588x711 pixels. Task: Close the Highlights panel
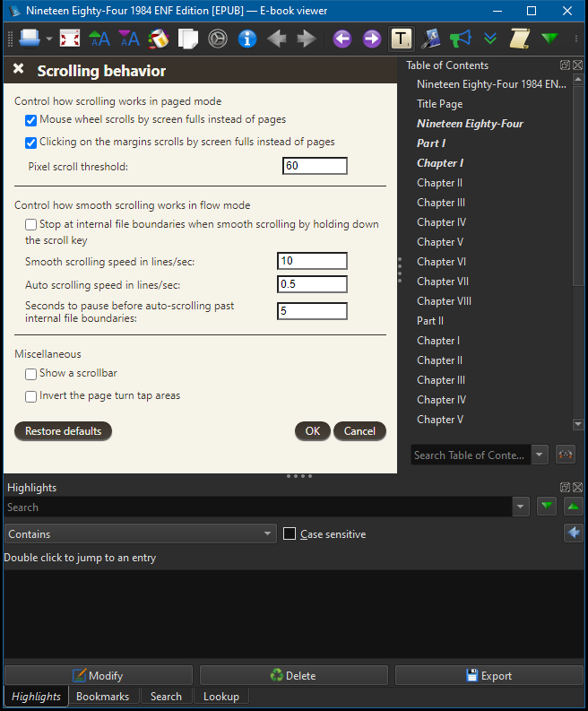point(577,487)
